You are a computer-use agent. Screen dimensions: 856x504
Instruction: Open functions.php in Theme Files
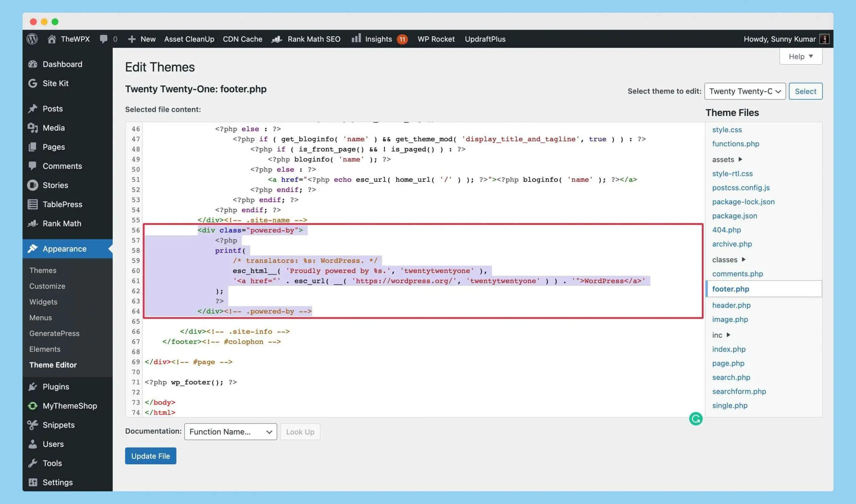point(735,144)
